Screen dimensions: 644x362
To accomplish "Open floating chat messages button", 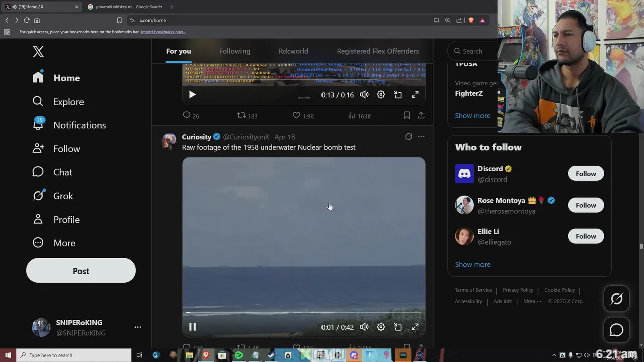I will (616, 330).
